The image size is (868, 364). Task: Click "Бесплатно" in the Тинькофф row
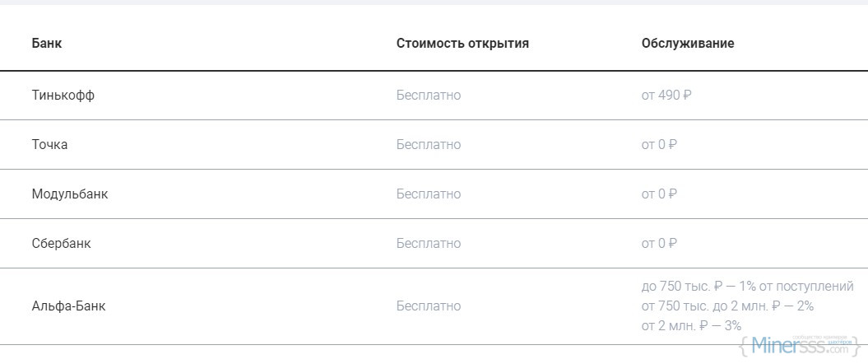[x=428, y=96]
